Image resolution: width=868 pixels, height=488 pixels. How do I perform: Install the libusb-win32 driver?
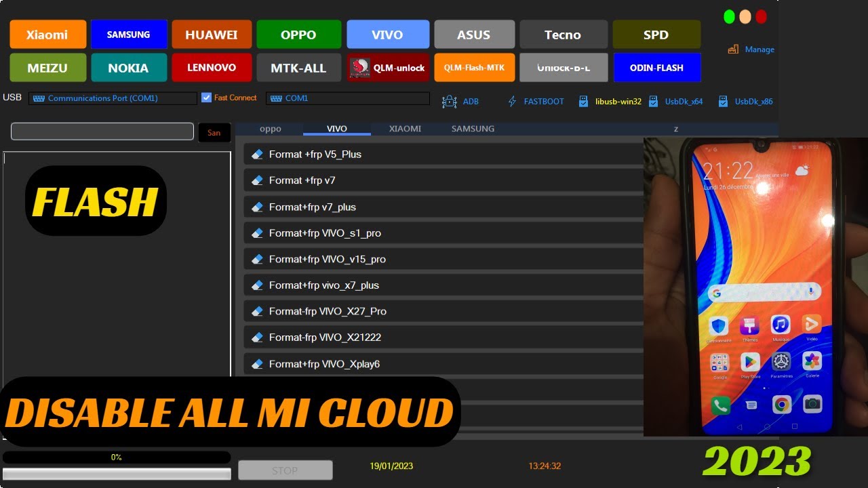[x=610, y=102]
